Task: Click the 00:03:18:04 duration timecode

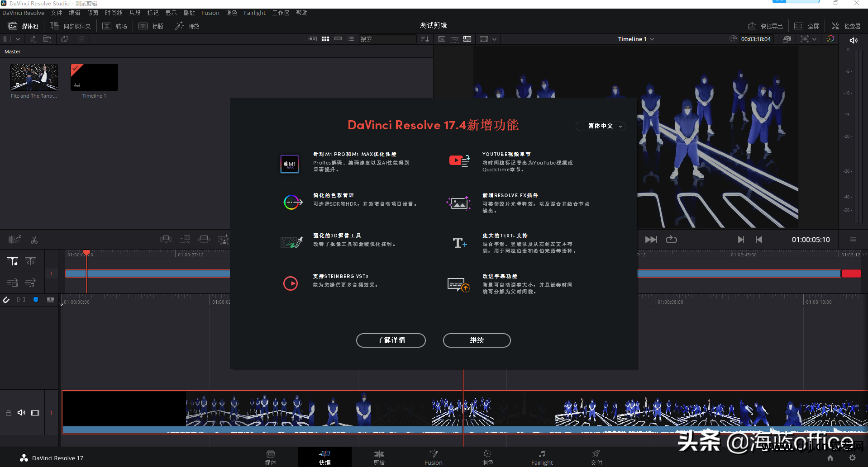Action: [756, 39]
